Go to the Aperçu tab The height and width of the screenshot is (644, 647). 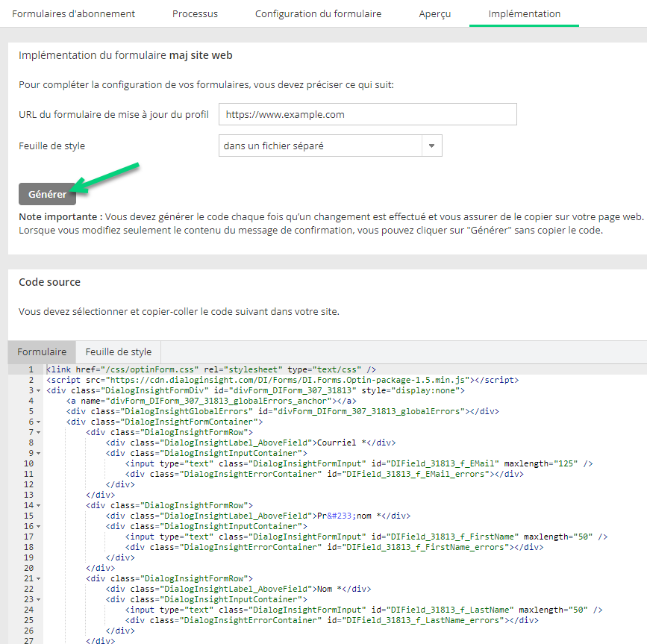(435, 13)
